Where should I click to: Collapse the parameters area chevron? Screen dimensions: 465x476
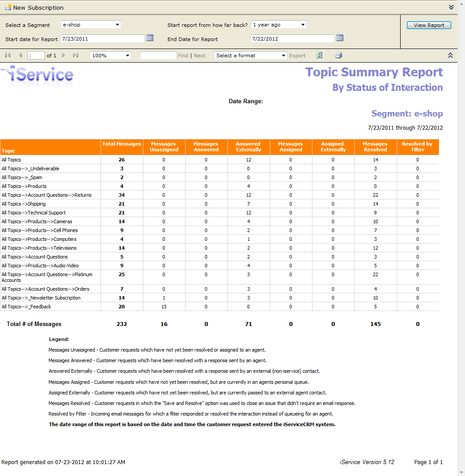coord(450,55)
